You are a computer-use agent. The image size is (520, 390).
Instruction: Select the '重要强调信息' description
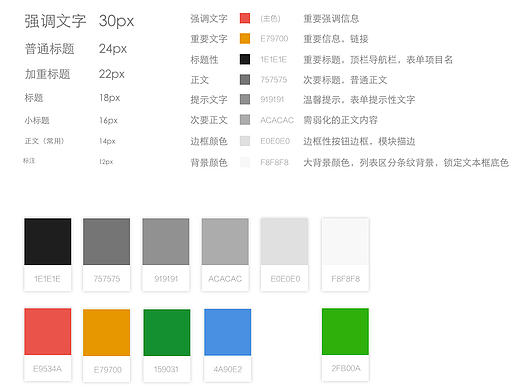coord(331,19)
